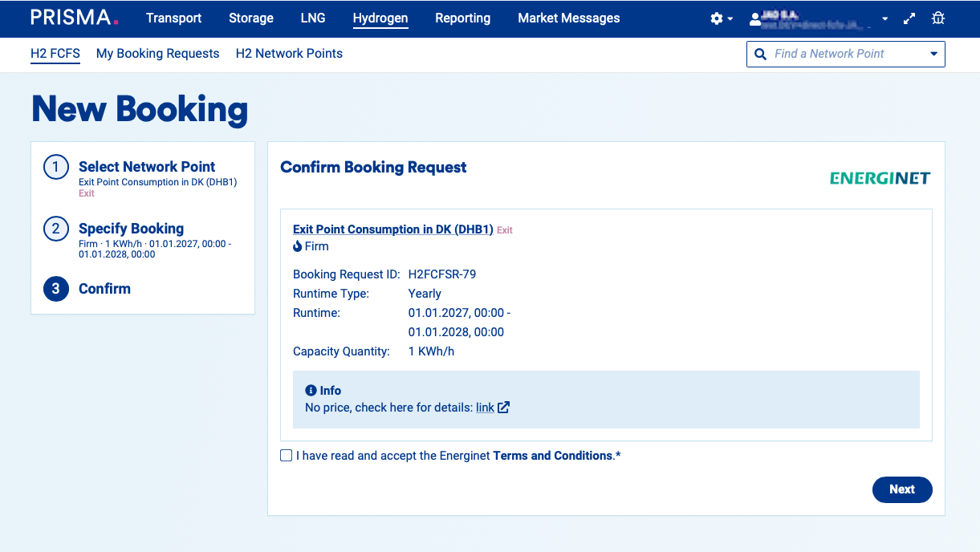Expand the Find a Network Point dropdown arrow
Image resolution: width=980 pixels, height=552 pixels.
click(933, 54)
